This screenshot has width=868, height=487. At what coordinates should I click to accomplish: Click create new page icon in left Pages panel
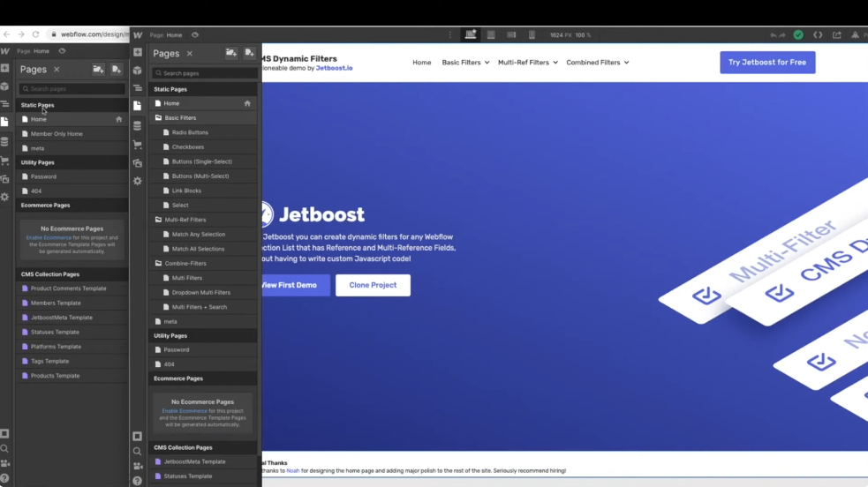pyautogui.click(x=117, y=69)
